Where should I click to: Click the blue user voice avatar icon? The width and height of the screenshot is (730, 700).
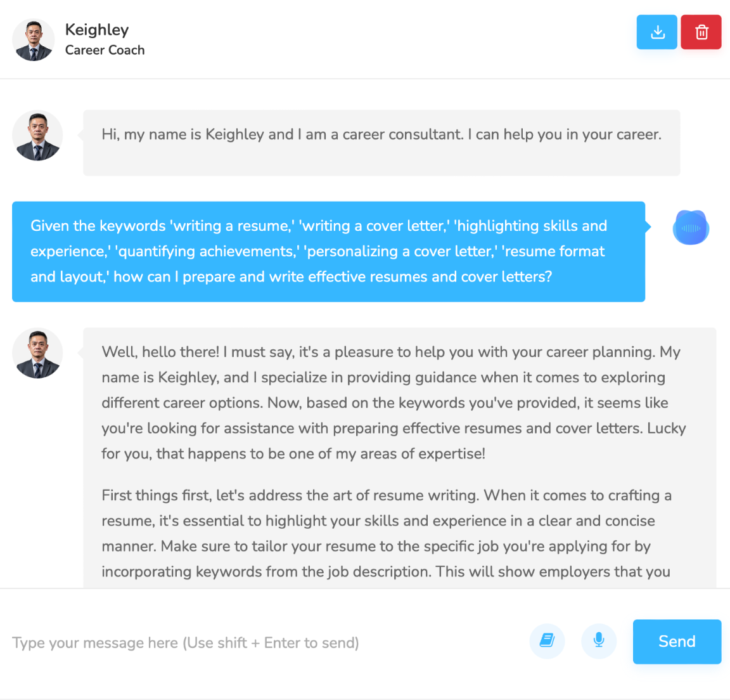coord(691,227)
